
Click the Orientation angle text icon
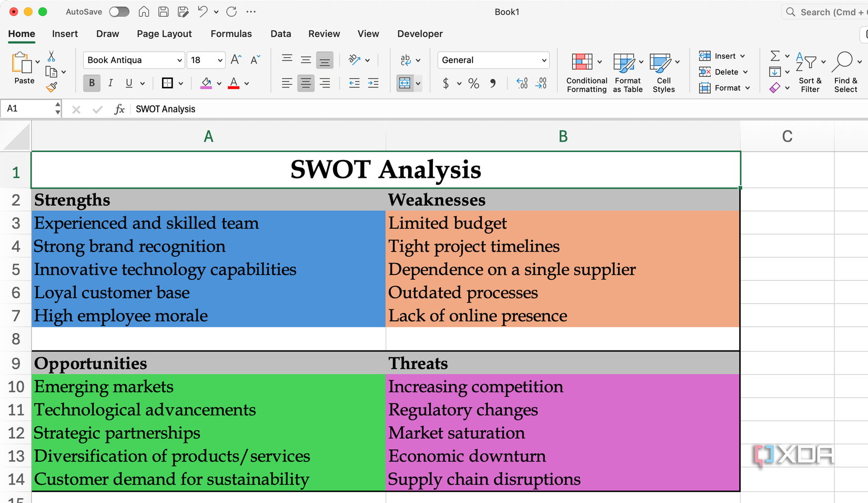(355, 59)
